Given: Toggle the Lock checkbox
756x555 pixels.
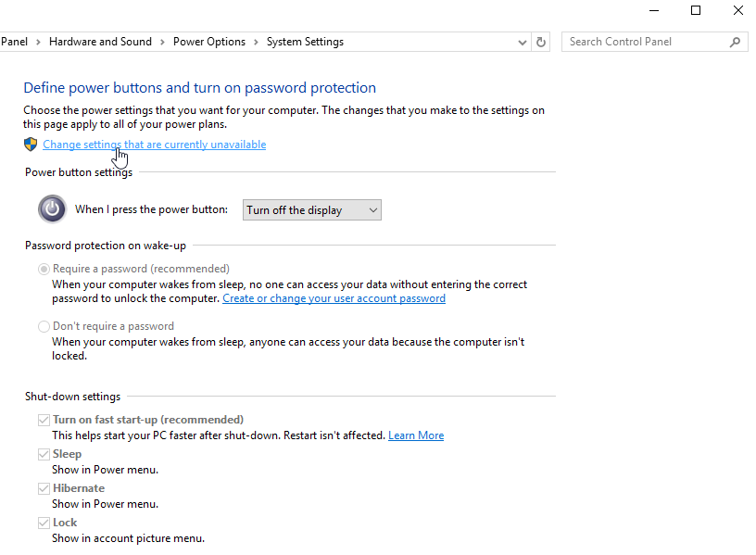Looking at the screenshot, I should 44,523.
